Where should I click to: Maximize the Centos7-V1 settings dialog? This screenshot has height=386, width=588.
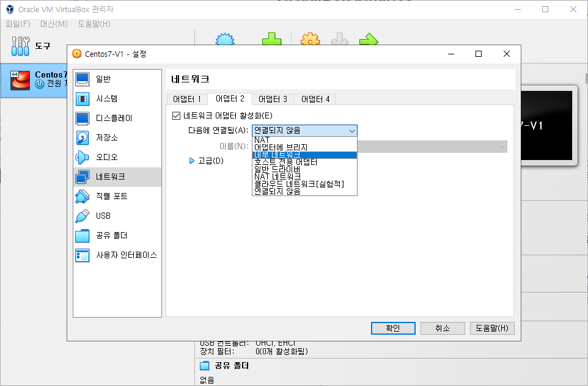click(x=479, y=54)
